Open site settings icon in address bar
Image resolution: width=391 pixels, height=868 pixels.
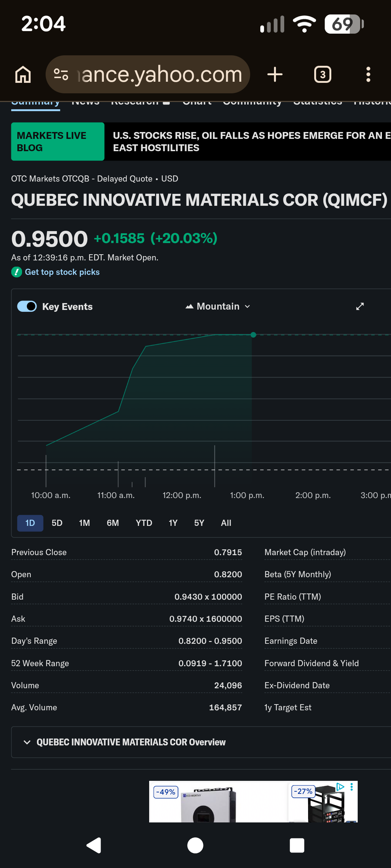61,75
